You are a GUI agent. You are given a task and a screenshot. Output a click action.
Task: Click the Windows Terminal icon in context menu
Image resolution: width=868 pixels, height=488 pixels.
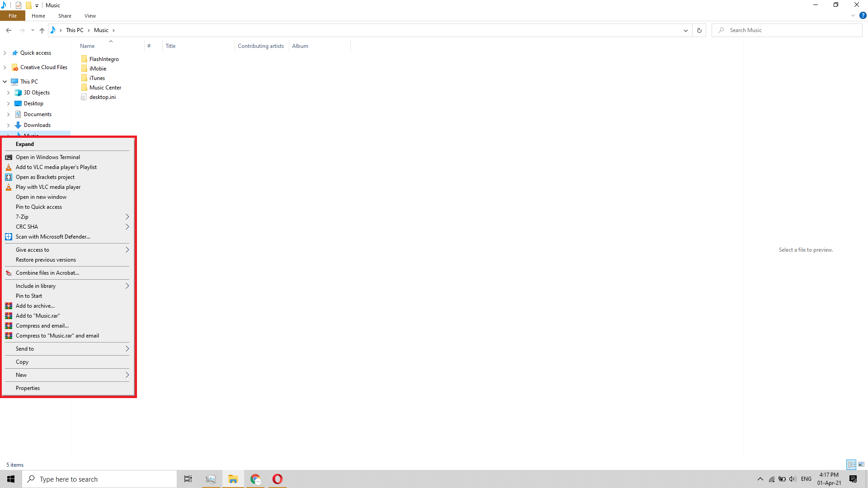(x=8, y=157)
